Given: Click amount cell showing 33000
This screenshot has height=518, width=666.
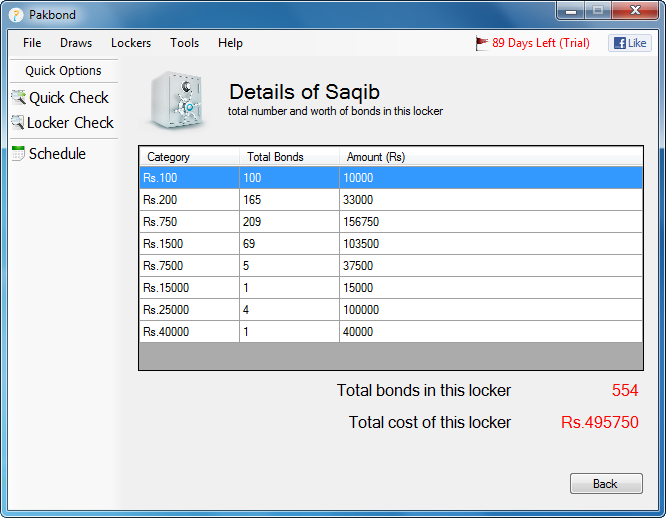Looking at the screenshot, I should click(x=491, y=200).
